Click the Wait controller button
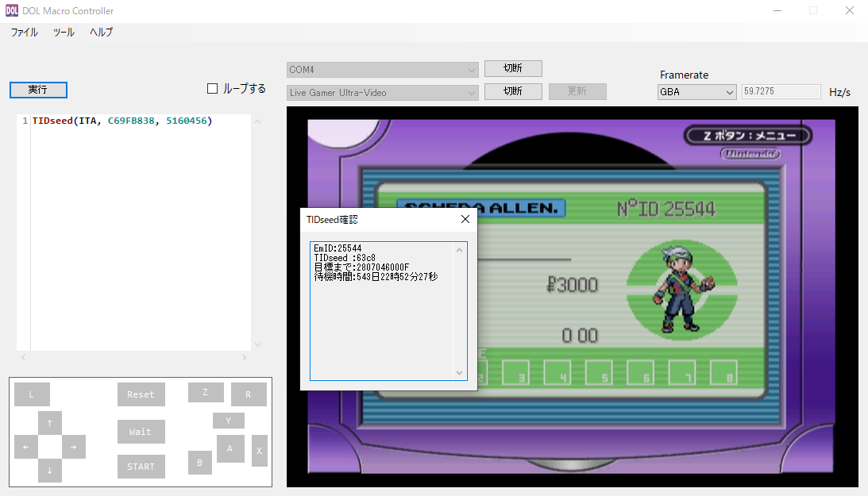 click(x=141, y=431)
